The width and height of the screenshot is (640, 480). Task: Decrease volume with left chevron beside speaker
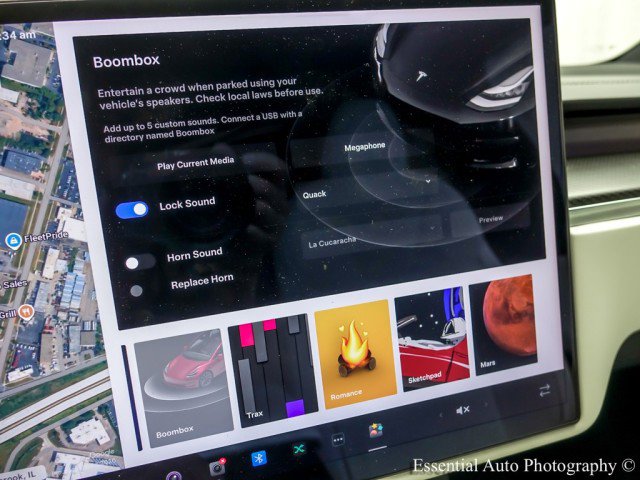[440, 415]
